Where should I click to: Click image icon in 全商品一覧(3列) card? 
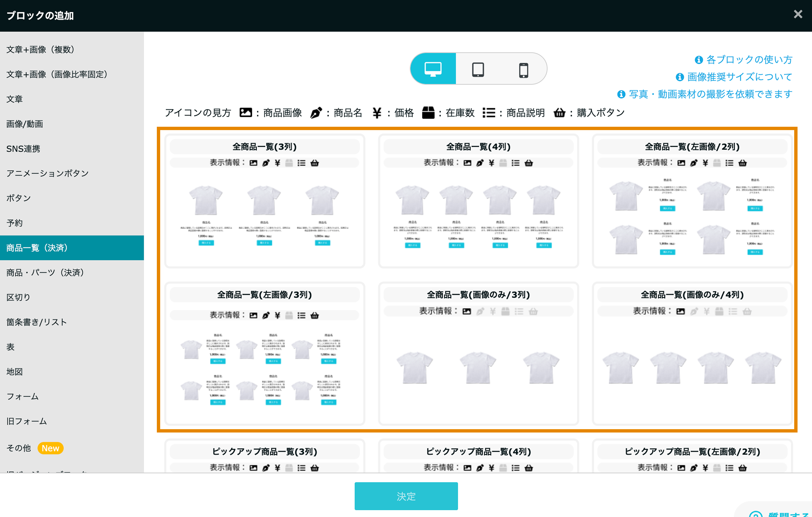[x=253, y=163]
